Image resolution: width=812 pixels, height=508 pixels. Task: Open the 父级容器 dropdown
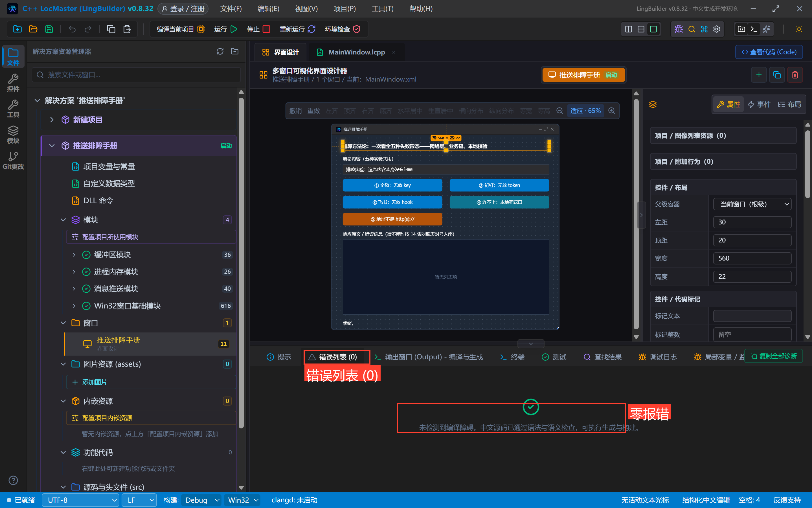coord(752,204)
